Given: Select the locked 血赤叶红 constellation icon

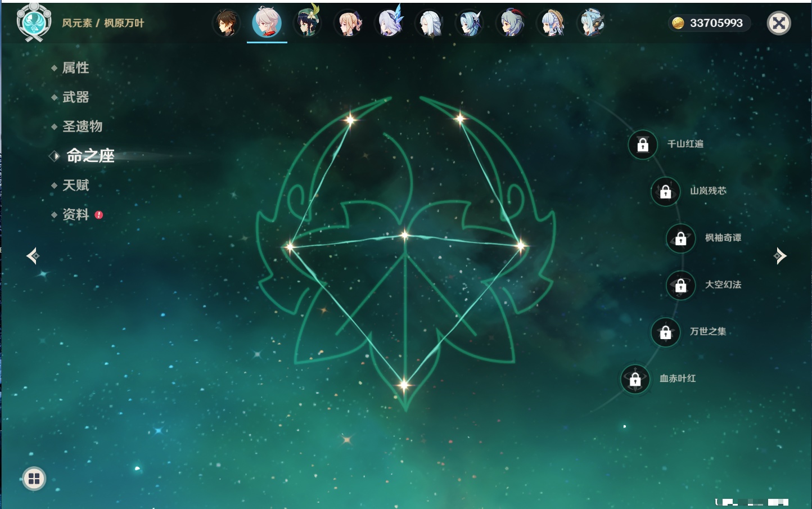Looking at the screenshot, I should coord(635,379).
